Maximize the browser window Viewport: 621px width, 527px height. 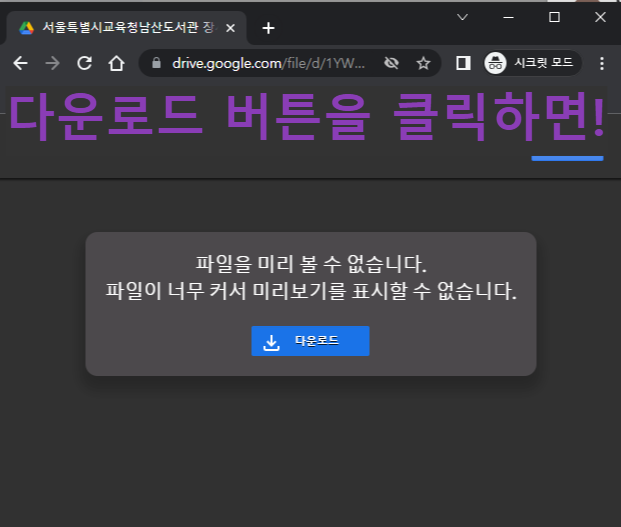(x=554, y=17)
